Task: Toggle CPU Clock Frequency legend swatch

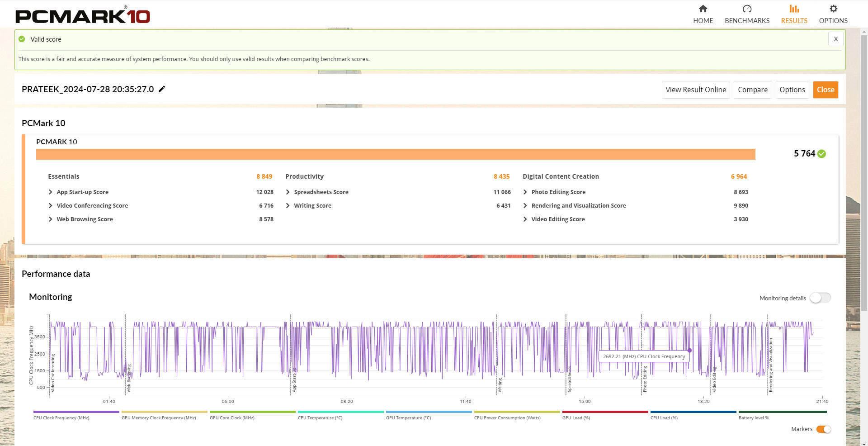Action: click(x=76, y=412)
